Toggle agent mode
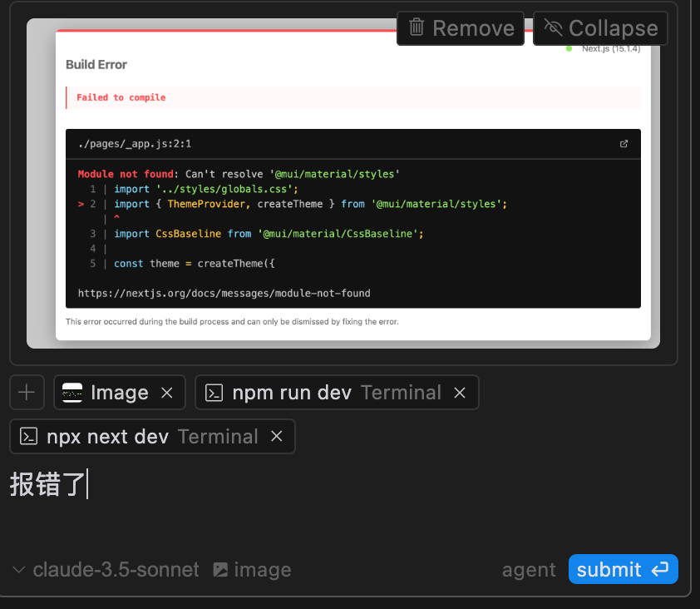Image resolution: width=700 pixels, height=609 pixels. coord(529,570)
